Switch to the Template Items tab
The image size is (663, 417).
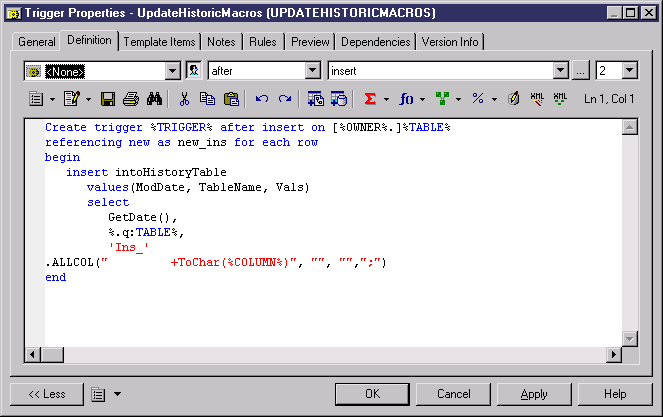tap(161, 42)
